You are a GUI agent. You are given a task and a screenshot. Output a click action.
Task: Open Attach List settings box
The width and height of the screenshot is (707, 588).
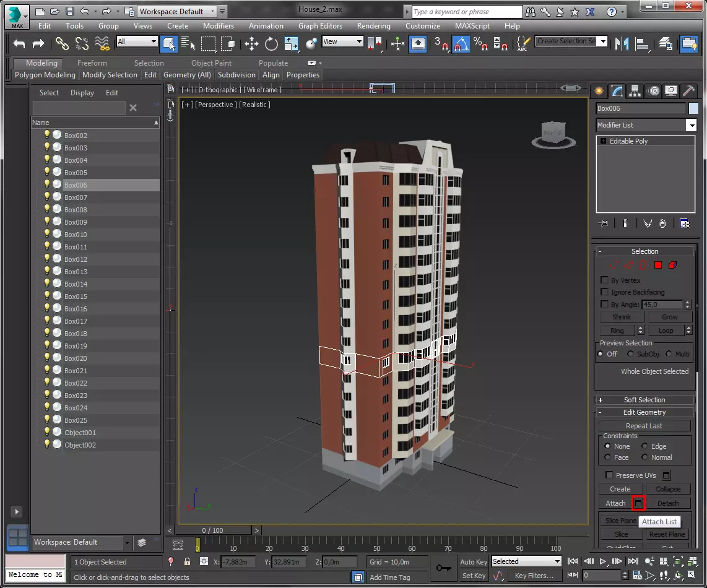pyautogui.click(x=639, y=503)
